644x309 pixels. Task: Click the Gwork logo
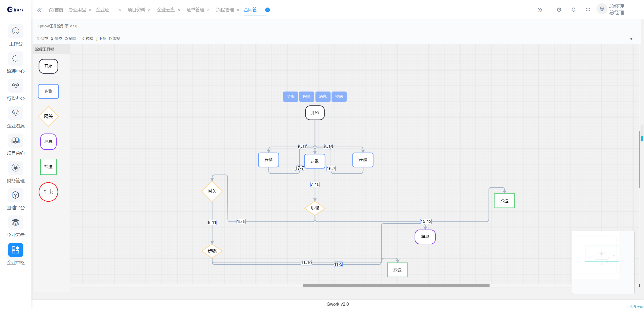pos(15,10)
